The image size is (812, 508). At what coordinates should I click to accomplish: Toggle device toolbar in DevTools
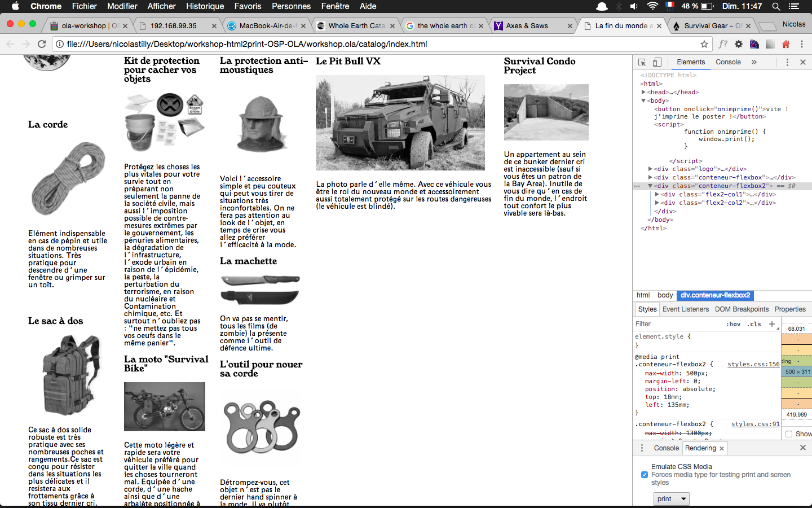click(657, 62)
